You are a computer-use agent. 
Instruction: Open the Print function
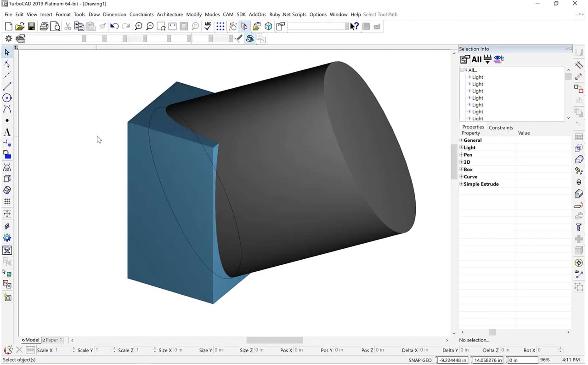tap(44, 26)
